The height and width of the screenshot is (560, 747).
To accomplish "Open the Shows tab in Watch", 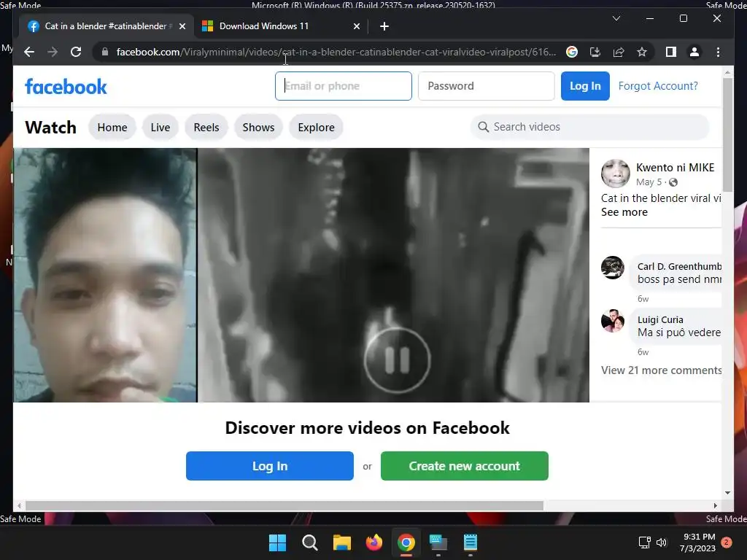I will pos(258,127).
